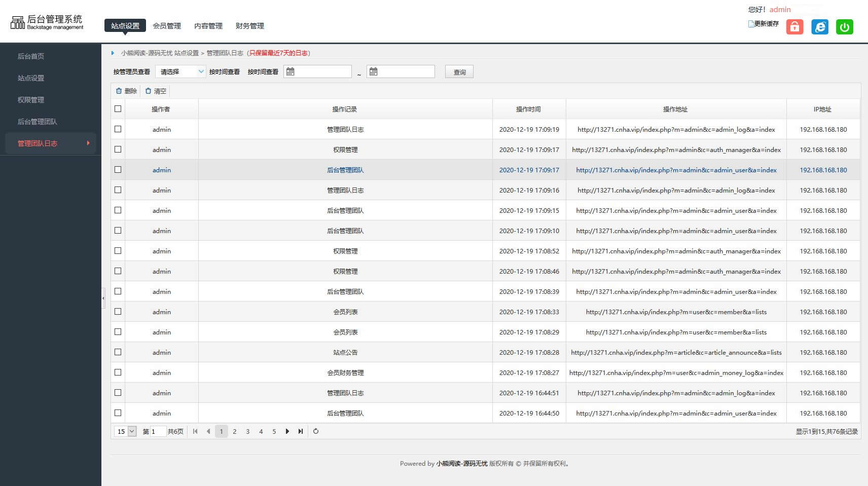Click the 会员列表 cell at 17:08:29
Image resolution: width=868 pixels, height=486 pixels.
(x=345, y=332)
